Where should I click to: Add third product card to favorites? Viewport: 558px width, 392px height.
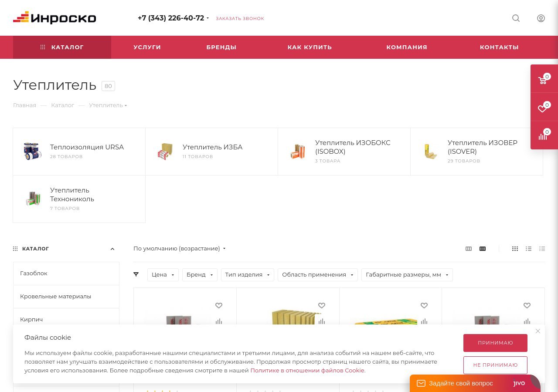coord(424,306)
